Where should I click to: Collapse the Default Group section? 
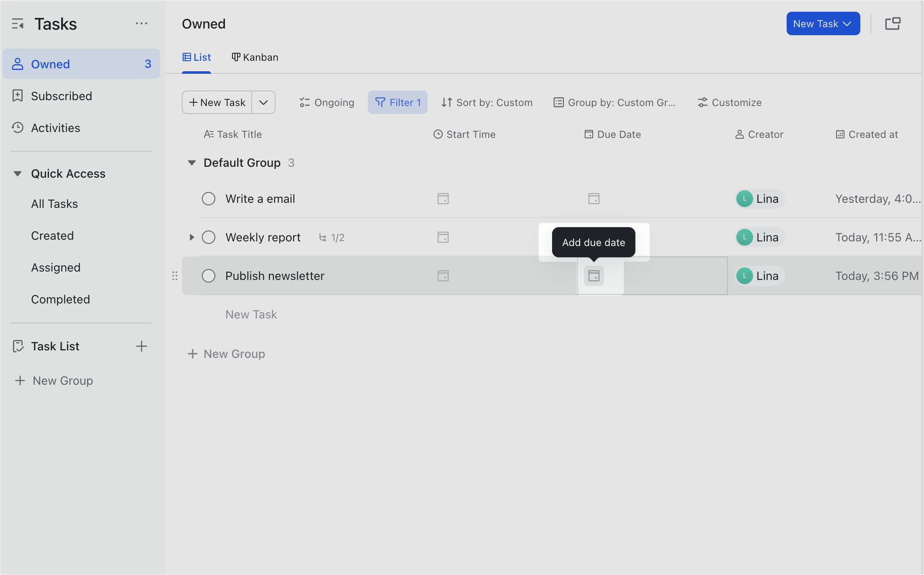pos(191,163)
